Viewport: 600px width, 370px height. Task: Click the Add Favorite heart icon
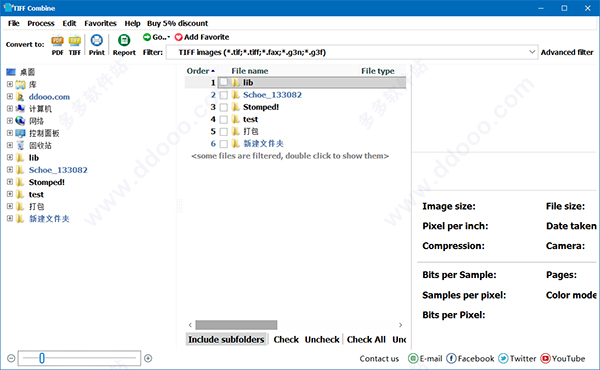click(178, 37)
